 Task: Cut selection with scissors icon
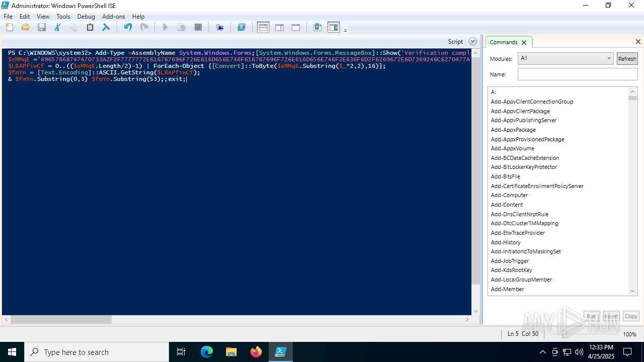pyautogui.click(x=58, y=28)
